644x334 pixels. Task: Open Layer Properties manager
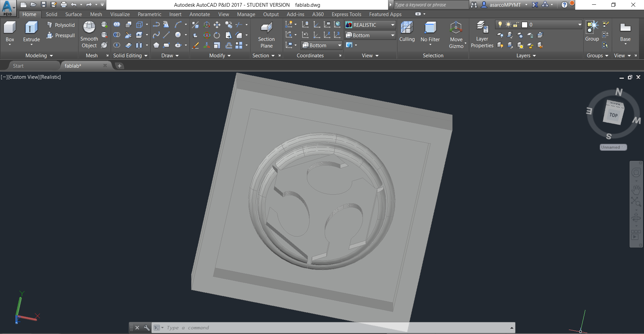pos(482,35)
